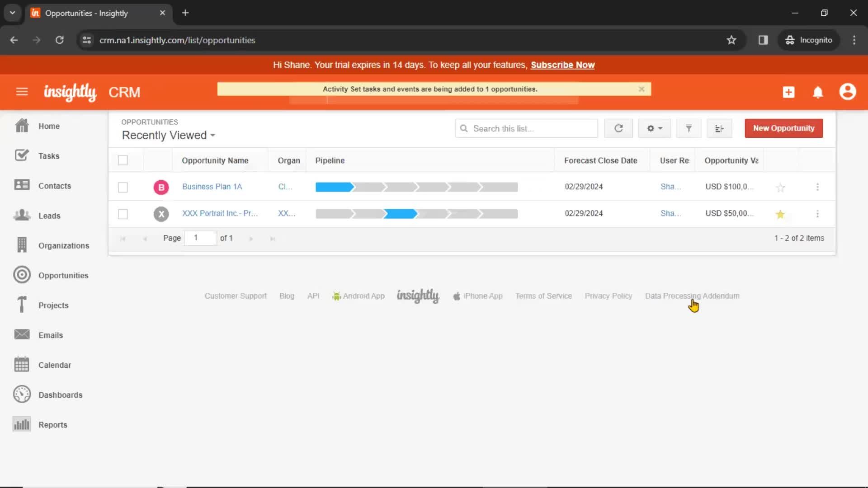This screenshot has width=868, height=488.
Task: Open row actions for Business Plan 1A
Action: (x=817, y=187)
